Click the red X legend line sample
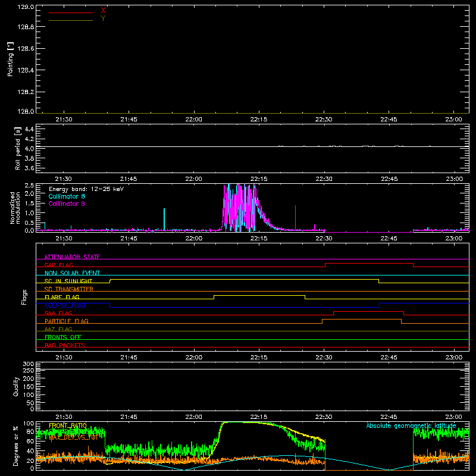 (70, 12)
